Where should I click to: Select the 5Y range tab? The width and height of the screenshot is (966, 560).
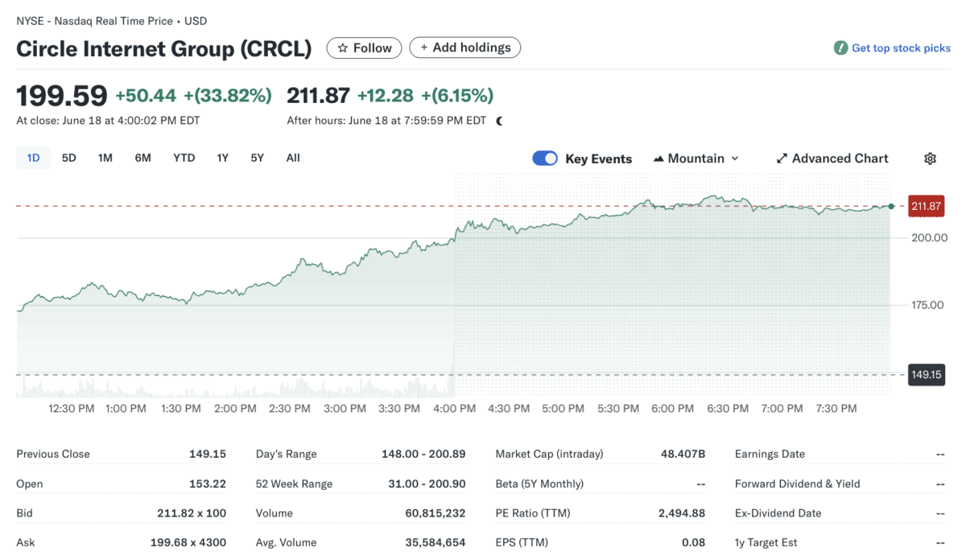point(257,158)
